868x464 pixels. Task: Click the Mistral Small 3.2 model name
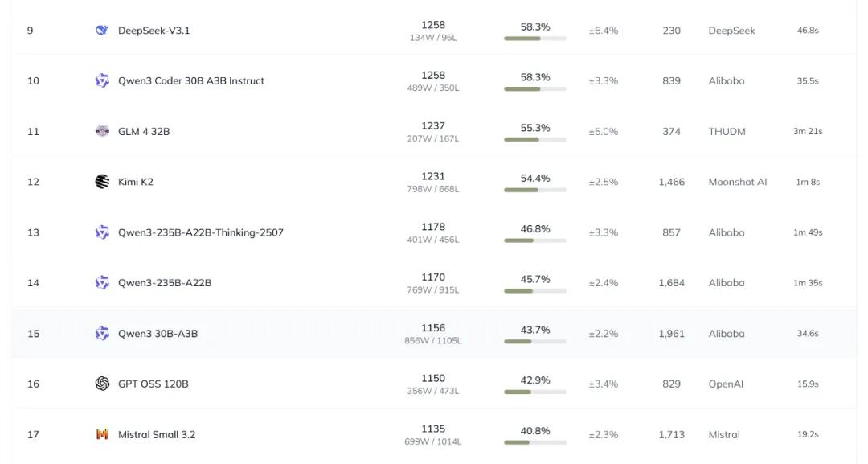tap(157, 434)
